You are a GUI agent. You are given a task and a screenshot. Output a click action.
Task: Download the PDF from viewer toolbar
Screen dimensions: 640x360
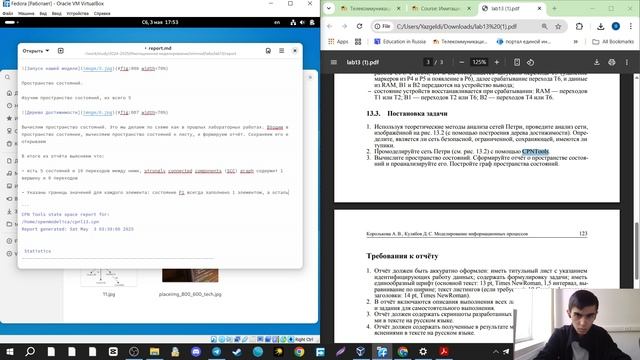coord(596,62)
